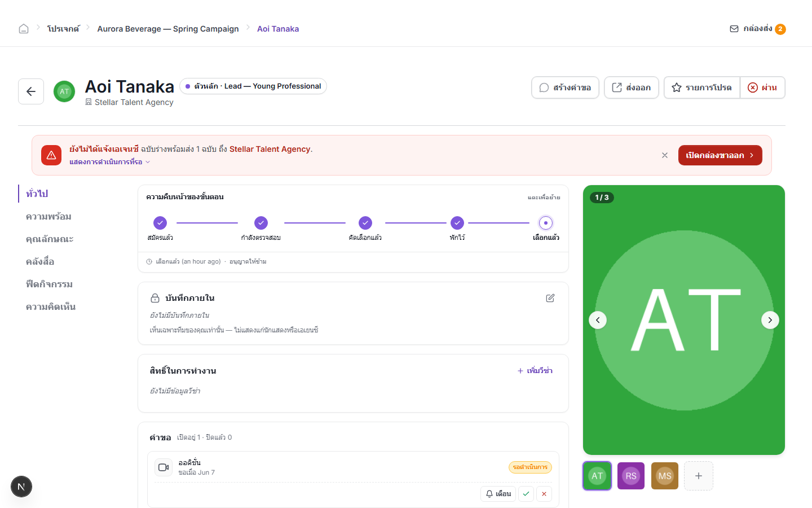Add a new photo with plus tile

pyautogui.click(x=699, y=476)
